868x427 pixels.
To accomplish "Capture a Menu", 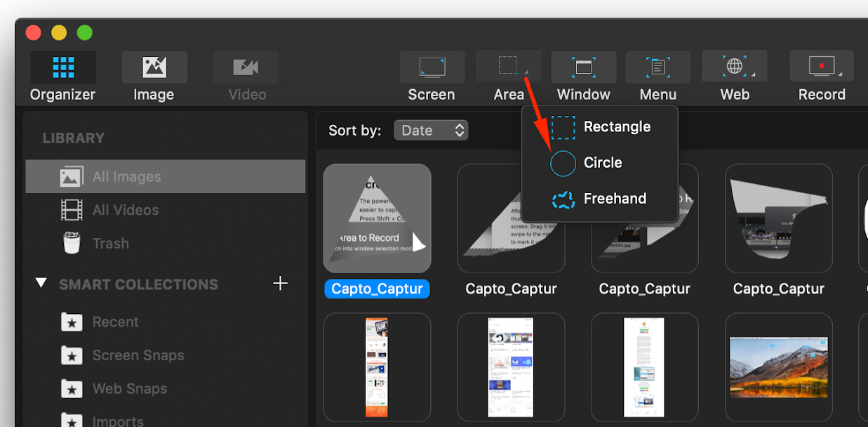I will (x=658, y=67).
